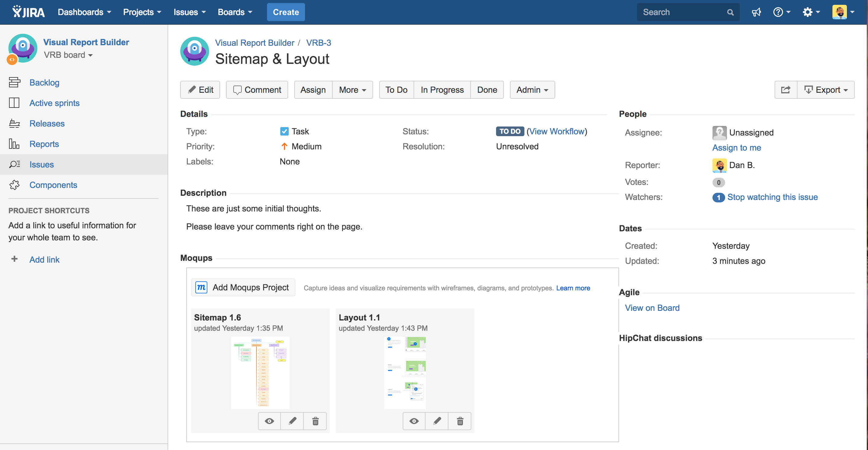Open Active sprints in sidebar
This screenshot has width=868, height=450.
[54, 103]
